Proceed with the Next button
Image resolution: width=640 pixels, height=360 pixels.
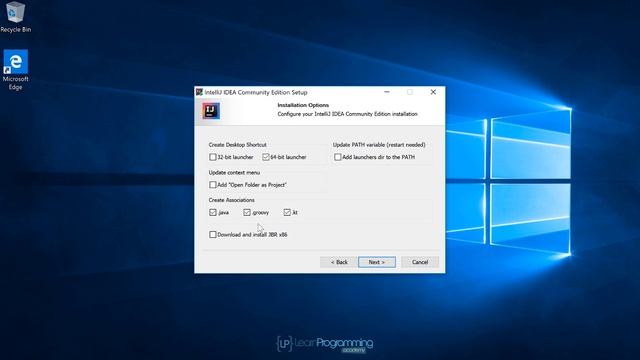(377, 262)
